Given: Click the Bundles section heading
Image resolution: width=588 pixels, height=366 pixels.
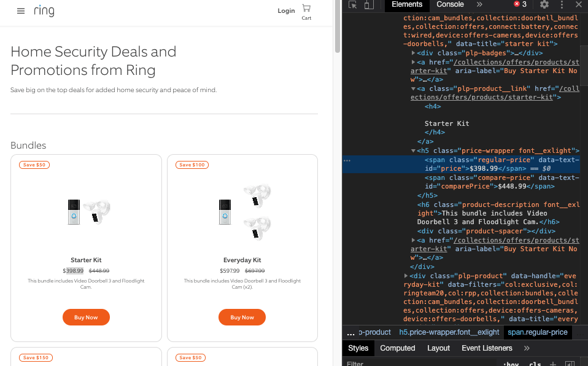Looking at the screenshot, I should coord(28,146).
